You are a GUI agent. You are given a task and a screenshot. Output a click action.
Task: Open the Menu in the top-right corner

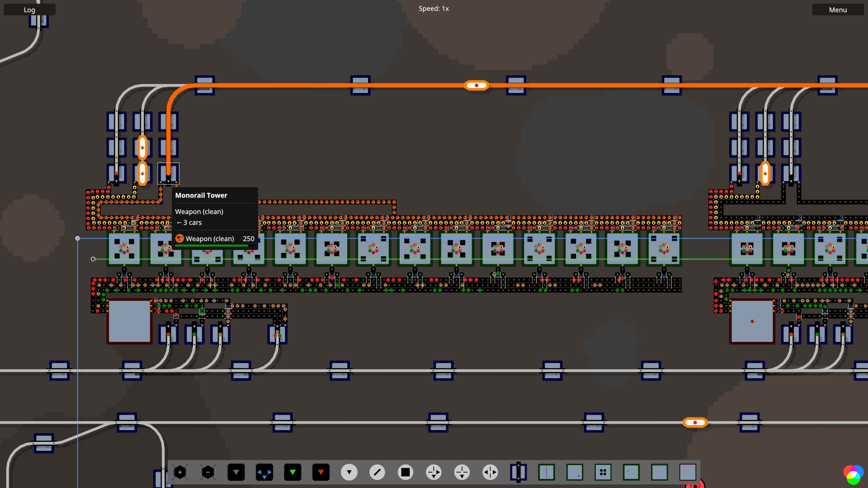point(838,9)
